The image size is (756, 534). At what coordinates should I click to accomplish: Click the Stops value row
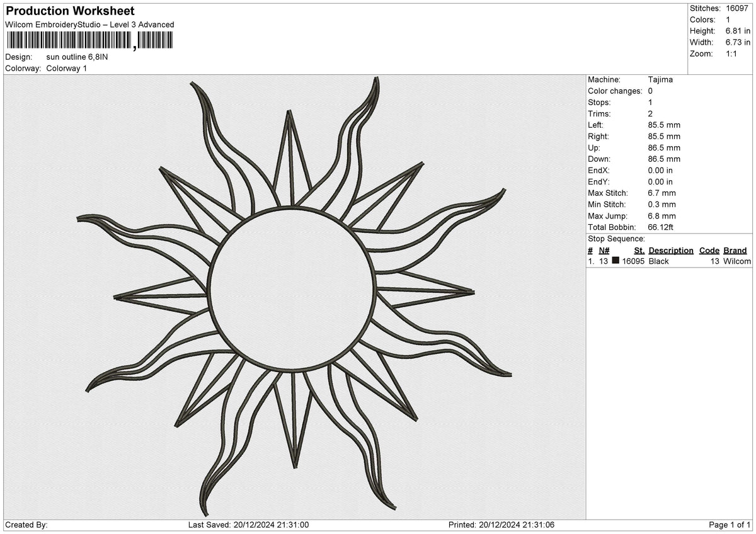[x=621, y=102]
